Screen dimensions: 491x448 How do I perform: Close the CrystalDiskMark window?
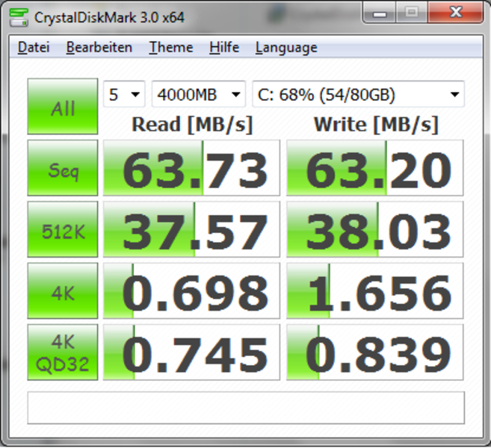tap(456, 13)
